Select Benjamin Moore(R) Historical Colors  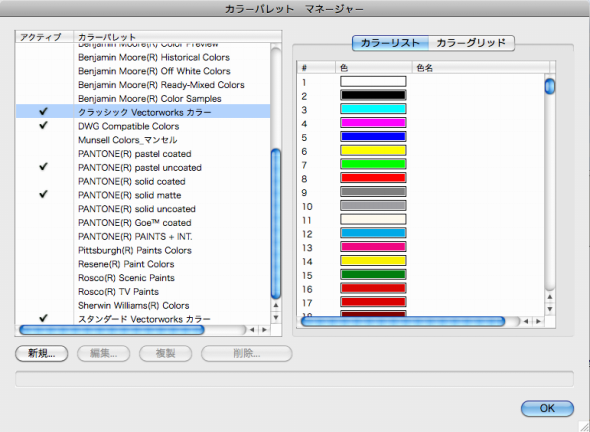[154, 58]
